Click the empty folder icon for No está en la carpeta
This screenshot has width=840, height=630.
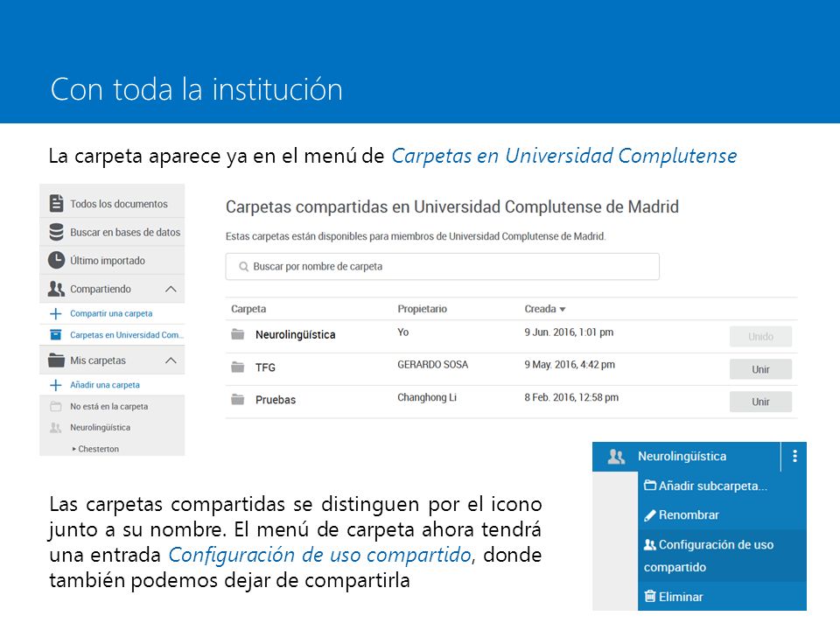(56, 406)
